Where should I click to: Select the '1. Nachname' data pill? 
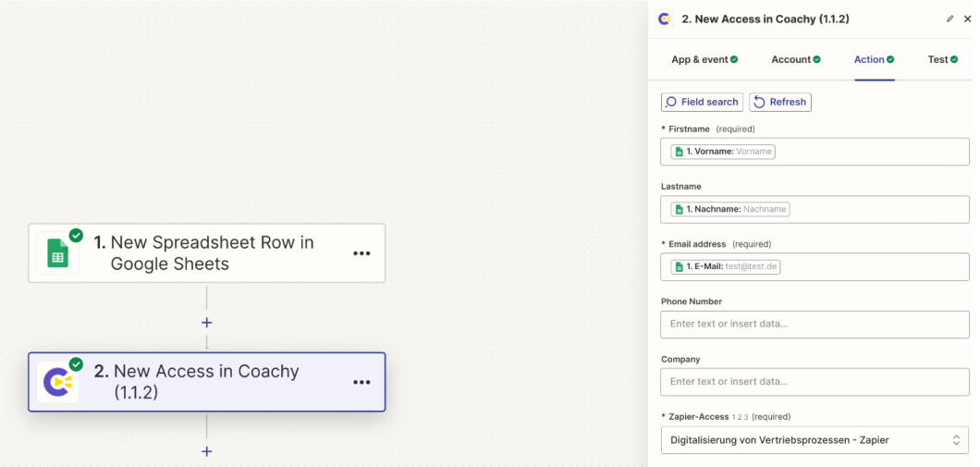pyautogui.click(x=730, y=209)
